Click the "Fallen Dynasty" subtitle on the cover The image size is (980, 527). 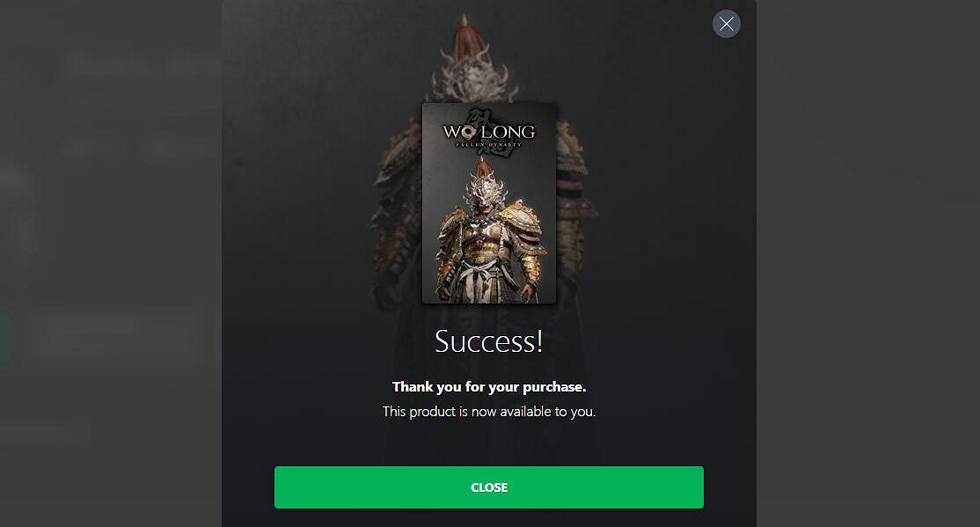click(x=489, y=145)
